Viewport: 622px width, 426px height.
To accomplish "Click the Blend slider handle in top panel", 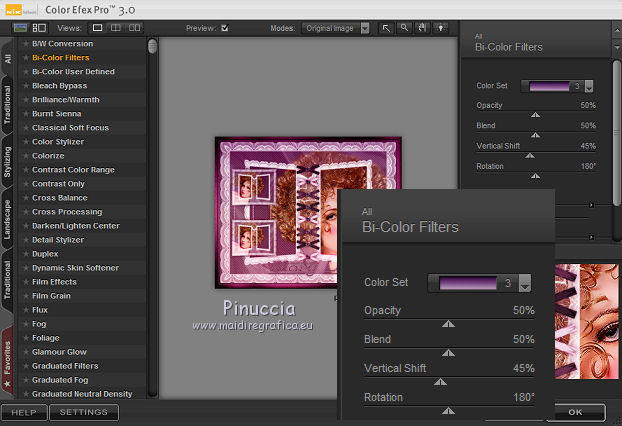I will [x=536, y=135].
